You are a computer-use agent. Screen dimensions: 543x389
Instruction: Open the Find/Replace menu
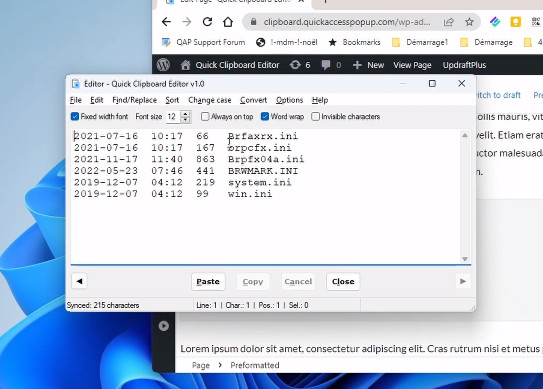click(x=134, y=100)
